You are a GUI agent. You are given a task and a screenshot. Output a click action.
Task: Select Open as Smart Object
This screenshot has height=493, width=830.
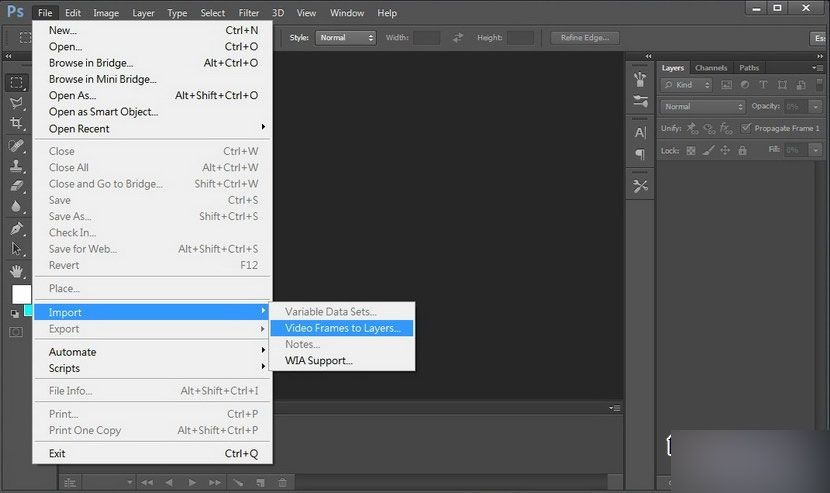[x=152, y=112]
